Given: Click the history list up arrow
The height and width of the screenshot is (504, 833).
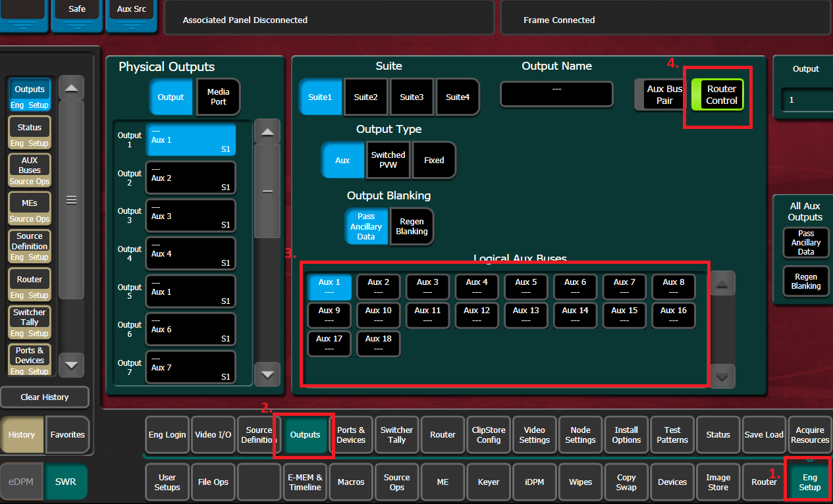Looking at the screenshot, I should click(x=72, y=88).
